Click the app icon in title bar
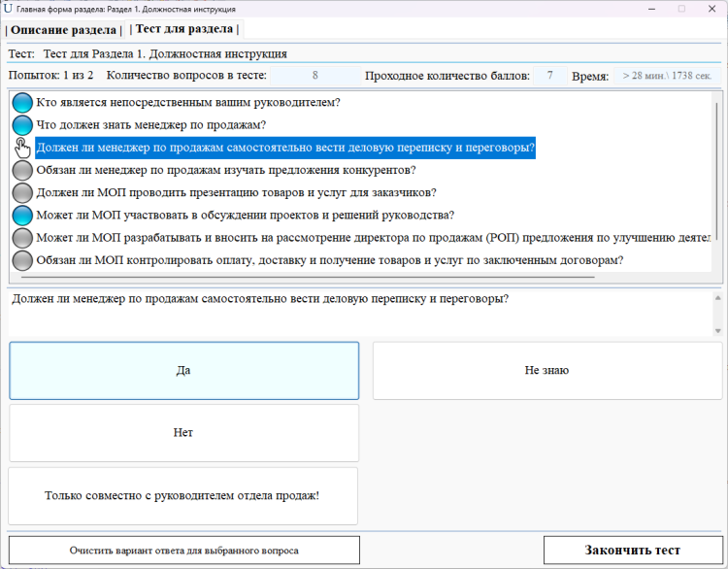The image size is (728, 569). click(9, 8)
